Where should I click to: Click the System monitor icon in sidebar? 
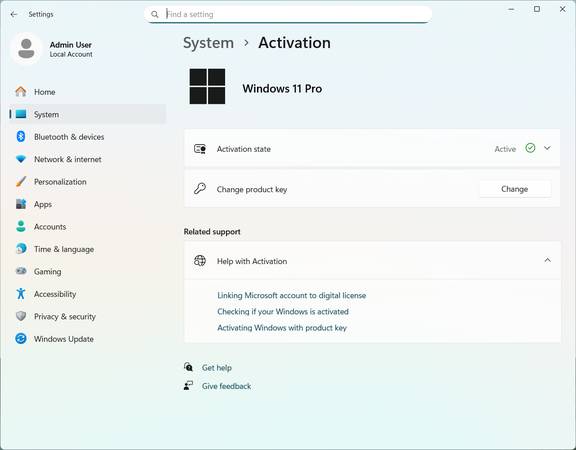(x=21, y=114)
